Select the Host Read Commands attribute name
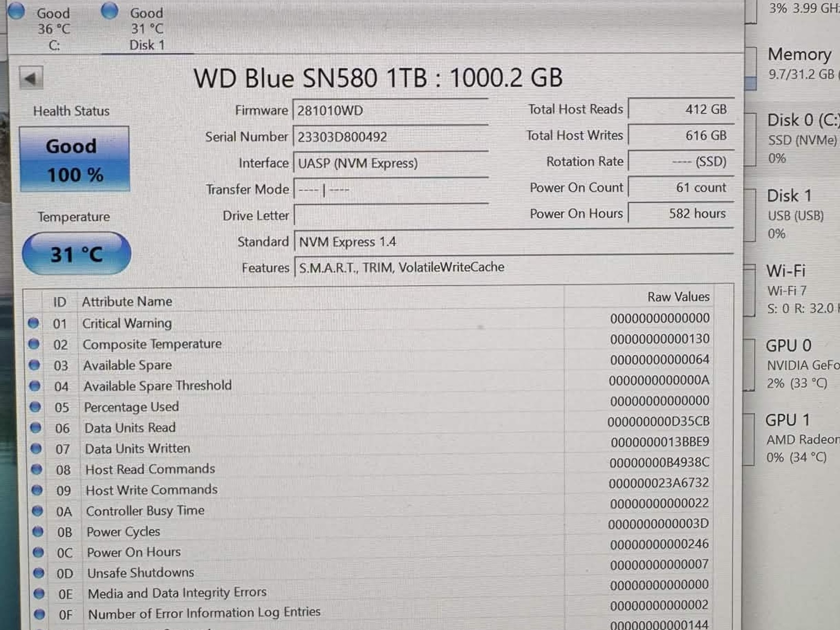Viewport: 840px width, 630px height. pyautogui.click(x=150, y=469)
